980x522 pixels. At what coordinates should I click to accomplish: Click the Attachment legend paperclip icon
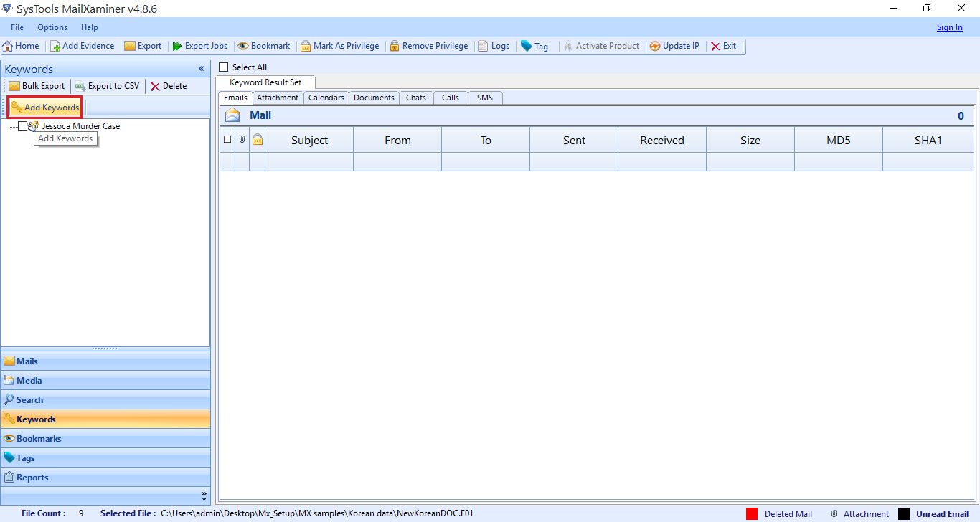834,513
